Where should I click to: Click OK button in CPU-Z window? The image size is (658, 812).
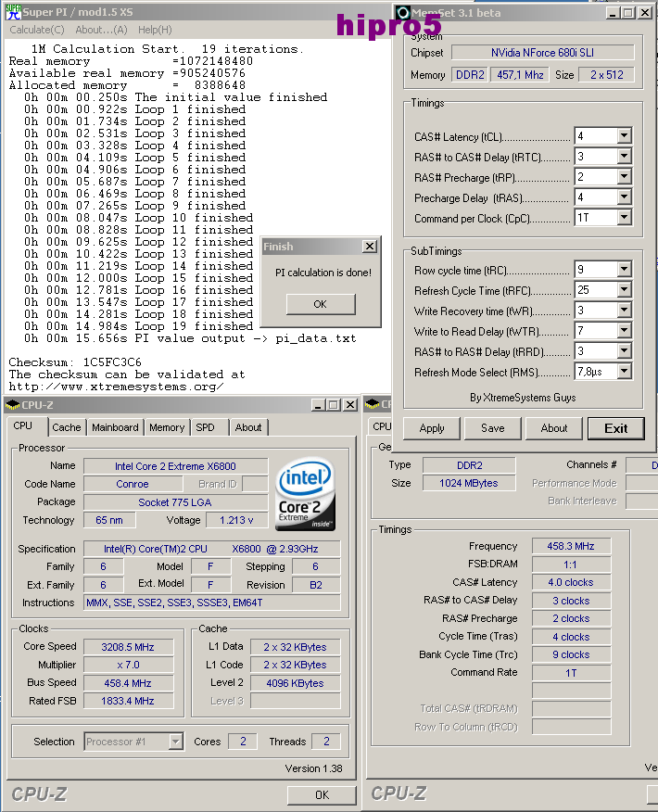coord(322,795)
